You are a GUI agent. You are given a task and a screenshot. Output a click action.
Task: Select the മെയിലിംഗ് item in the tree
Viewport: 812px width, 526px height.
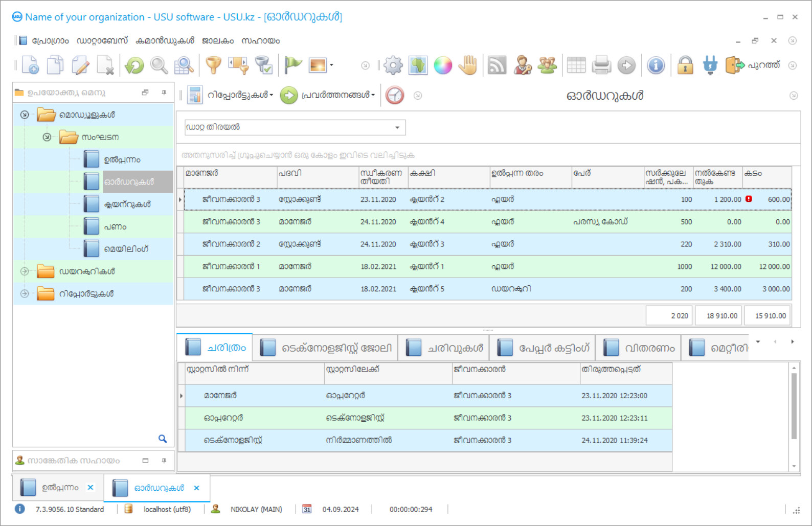click(126, 249)
